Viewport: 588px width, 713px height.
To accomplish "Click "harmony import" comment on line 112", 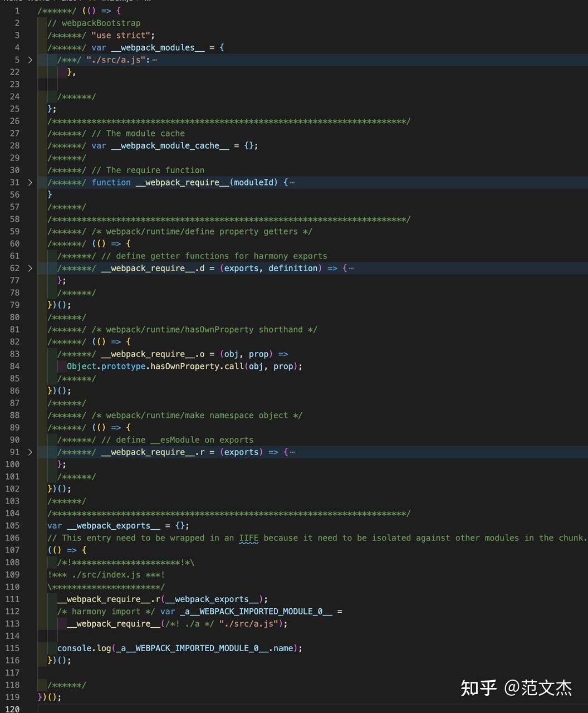I will pos(106,611).
